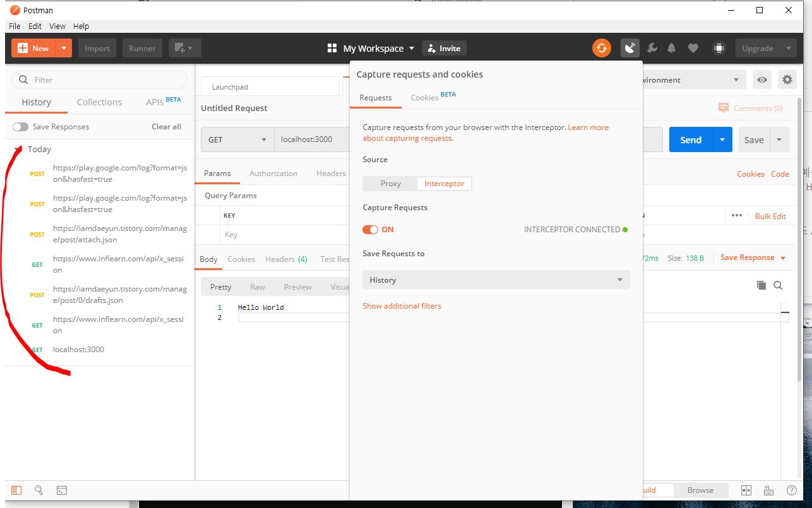
Task: Open the notifications bell icon
Action: pyautogui.click(x=672, y=48)
